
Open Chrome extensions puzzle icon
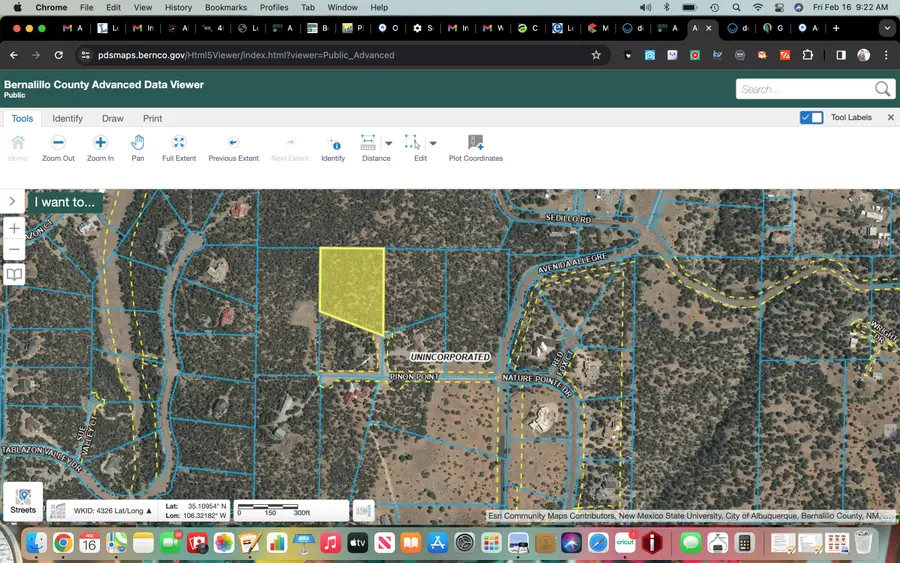pyautogui.click(x=808, y=55)
